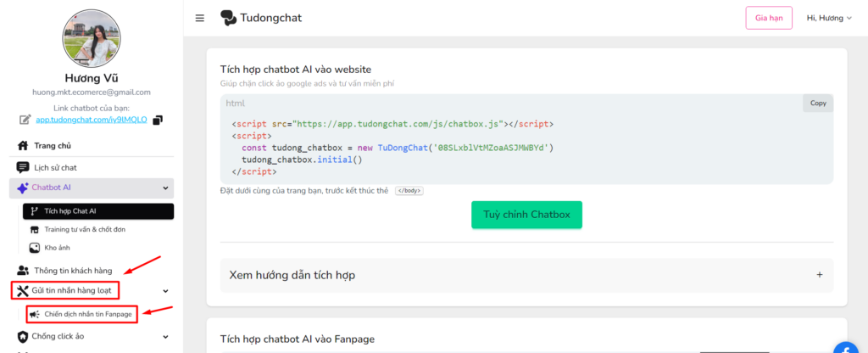Open the Hi, Hương account dropdown
The width and height of the screenshot is (868, 353).
829,19
